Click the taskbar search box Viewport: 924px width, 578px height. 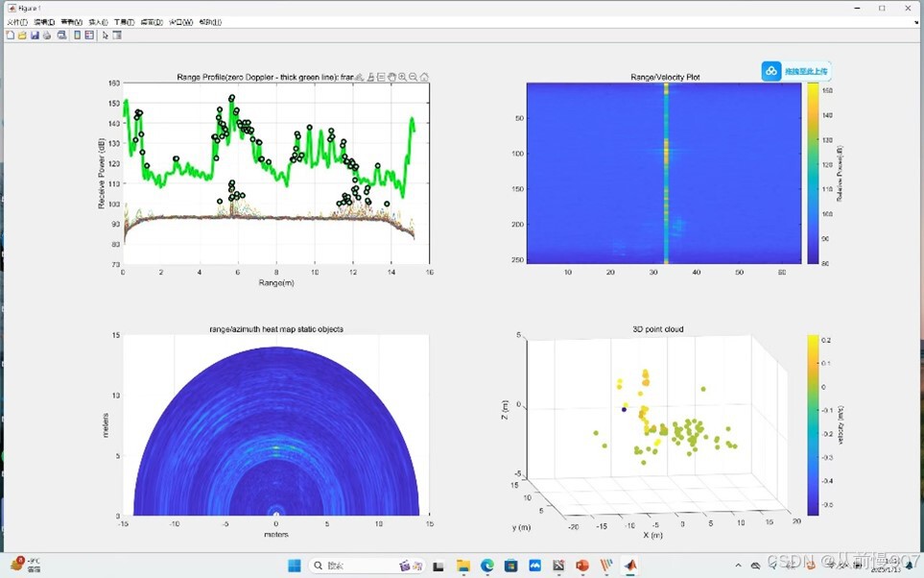click(x=367, y=566)
